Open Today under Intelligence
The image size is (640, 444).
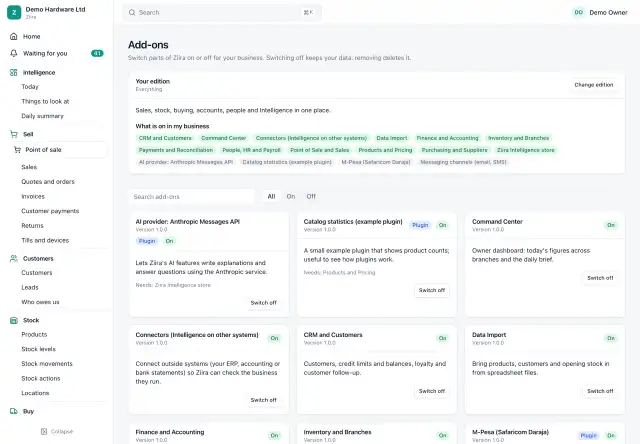pos(30,87)
